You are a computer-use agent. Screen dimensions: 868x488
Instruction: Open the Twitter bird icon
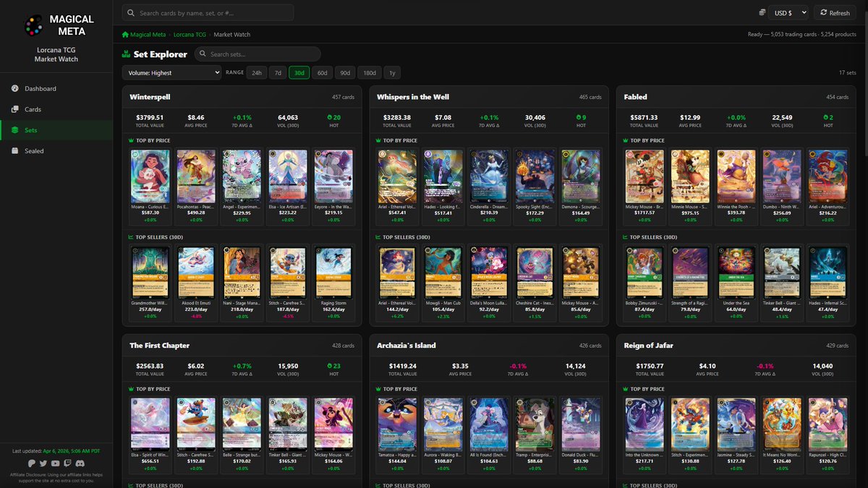[x=43, y=463]
